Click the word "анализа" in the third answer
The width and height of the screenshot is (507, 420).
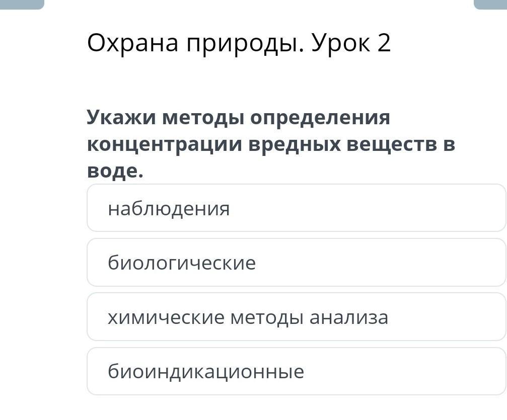pyautogui.click(x=349, y=317)
